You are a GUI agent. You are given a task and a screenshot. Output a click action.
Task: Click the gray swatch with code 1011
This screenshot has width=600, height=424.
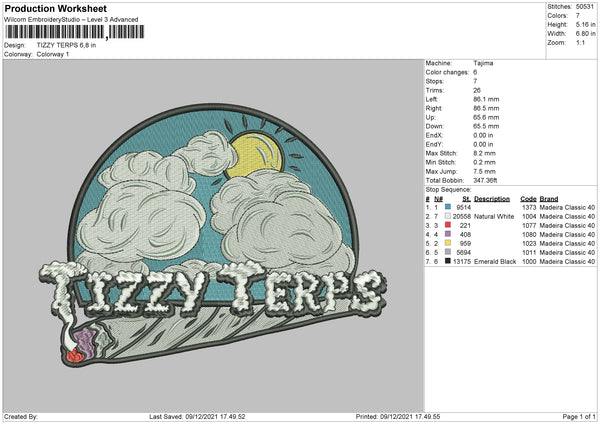448,252
